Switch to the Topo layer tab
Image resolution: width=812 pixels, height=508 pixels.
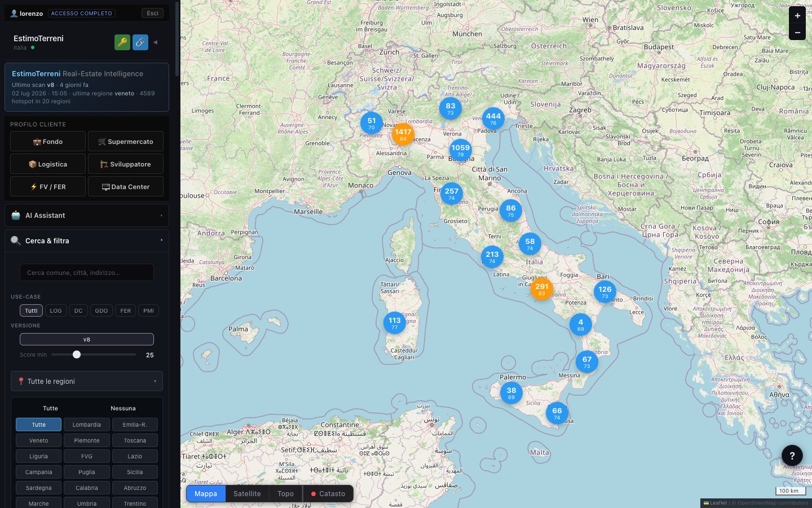[285, 493]
